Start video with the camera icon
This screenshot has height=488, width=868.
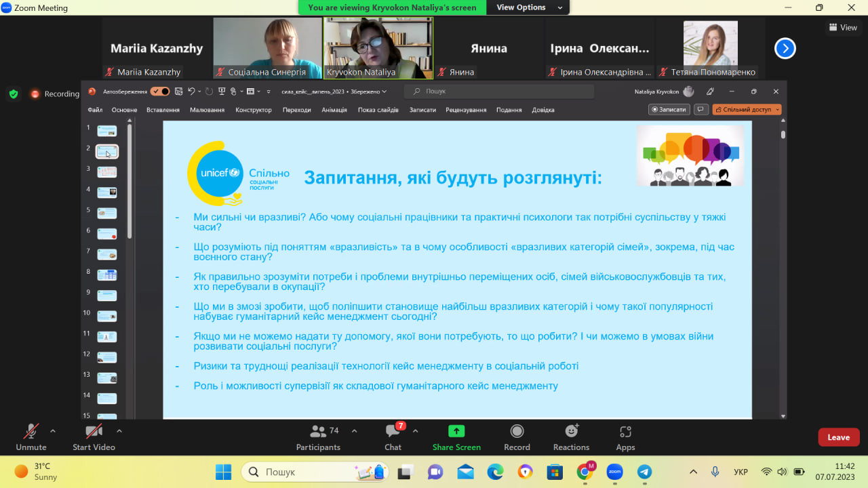coord(94,436)
